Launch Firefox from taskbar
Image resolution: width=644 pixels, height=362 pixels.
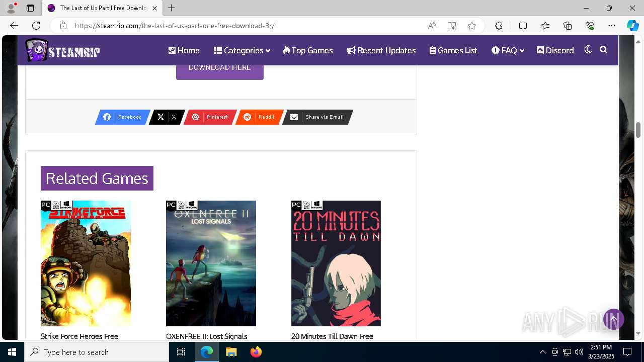[x=256, y=352]
